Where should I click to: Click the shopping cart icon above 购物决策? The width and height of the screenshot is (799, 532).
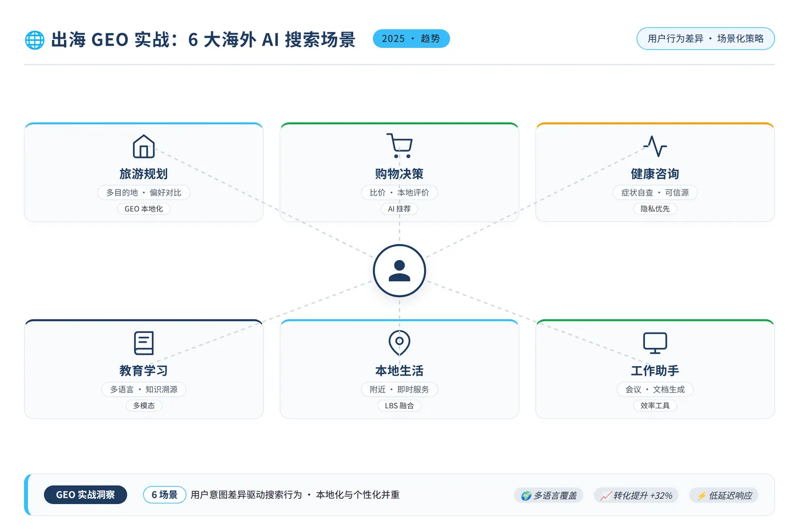pyautogui.click(x=399, y=146)
